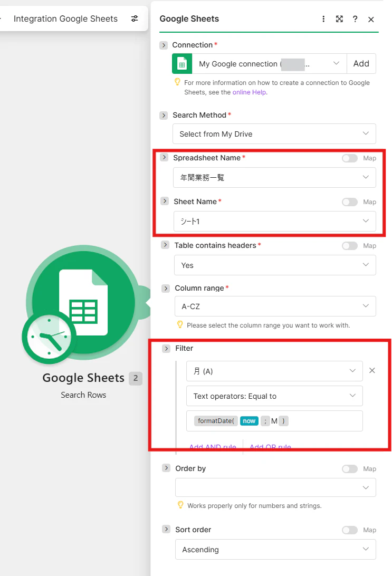Image resolution: width=392 pixels, height=576 pixels.
Task: Close the Google Sheets settings panel
Action: point(371,19)
